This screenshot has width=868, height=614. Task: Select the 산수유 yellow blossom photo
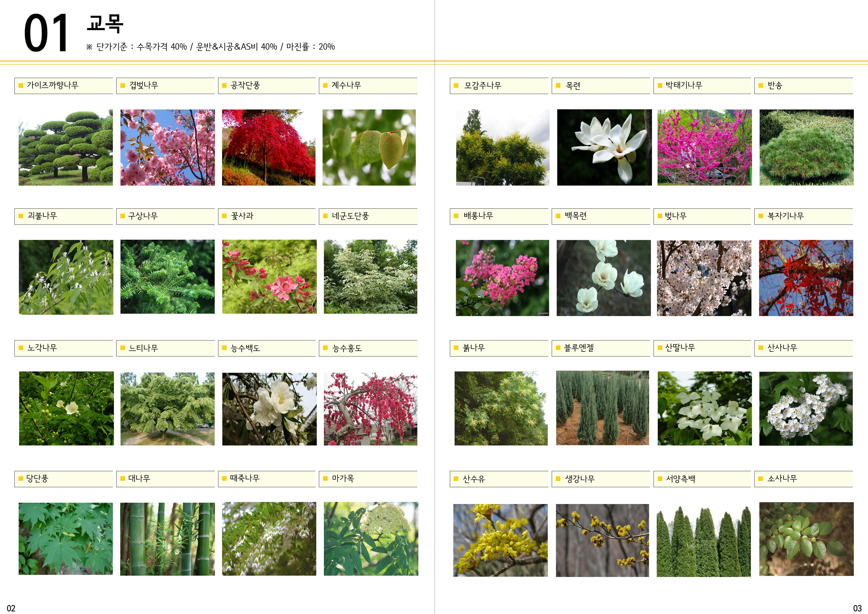(x=500, y=540)
